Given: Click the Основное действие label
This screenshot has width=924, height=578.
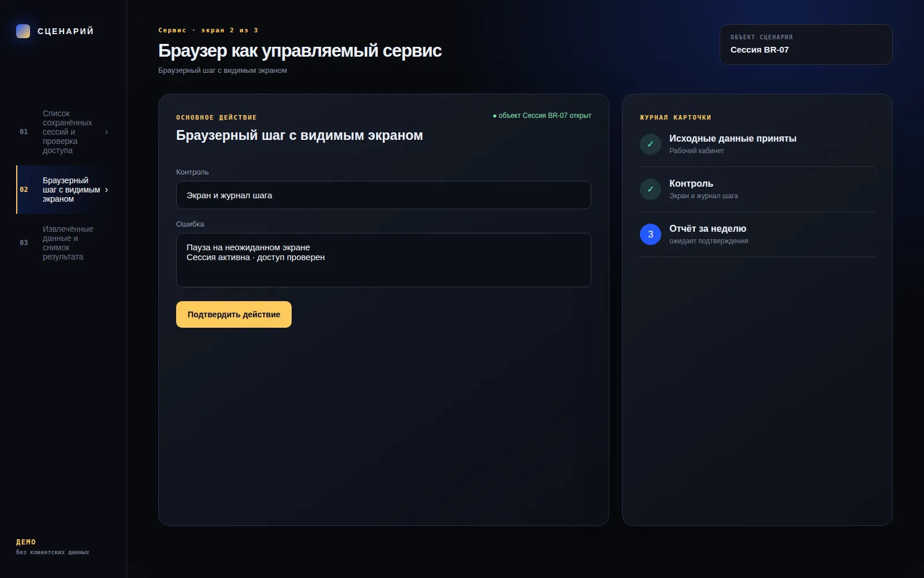Looking at the screenshot, I should point(216,117).
